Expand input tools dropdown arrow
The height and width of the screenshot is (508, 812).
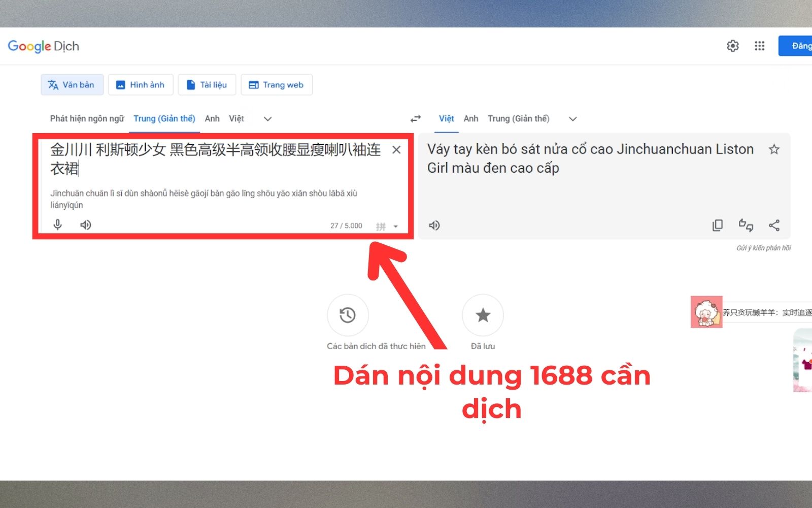pyautogui.click(x=396, y=227)
